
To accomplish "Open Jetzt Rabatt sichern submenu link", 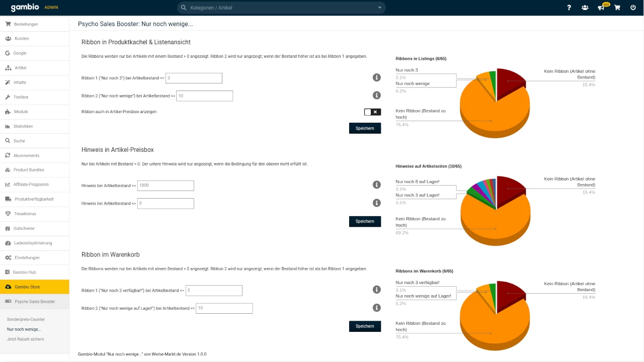I will 26,339.
